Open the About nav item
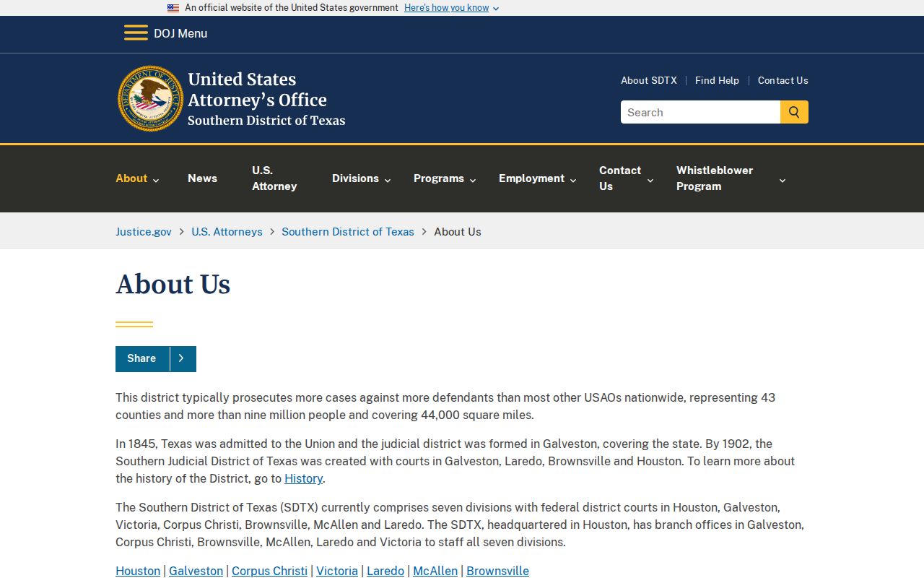The height and width of the screenshot is (578, 924). [131, 178]
